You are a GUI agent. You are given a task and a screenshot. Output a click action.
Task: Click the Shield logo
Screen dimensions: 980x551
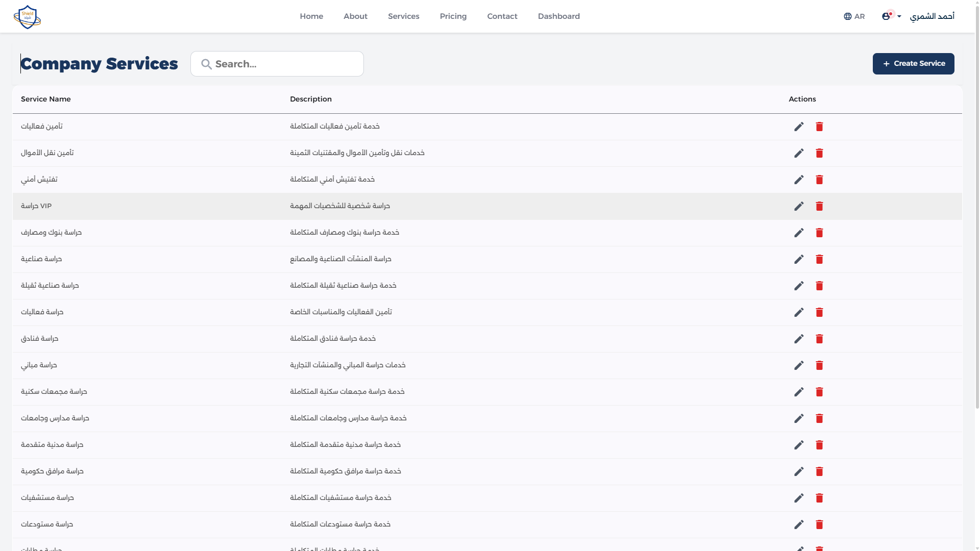point(27,16)
